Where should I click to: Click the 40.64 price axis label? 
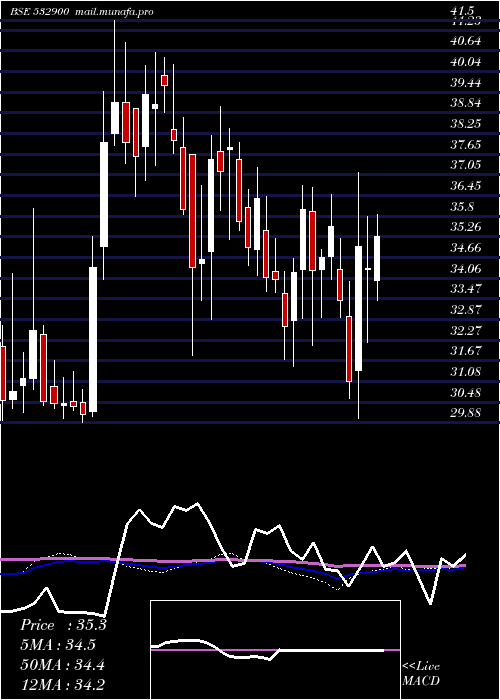click(x=466, y=41)
